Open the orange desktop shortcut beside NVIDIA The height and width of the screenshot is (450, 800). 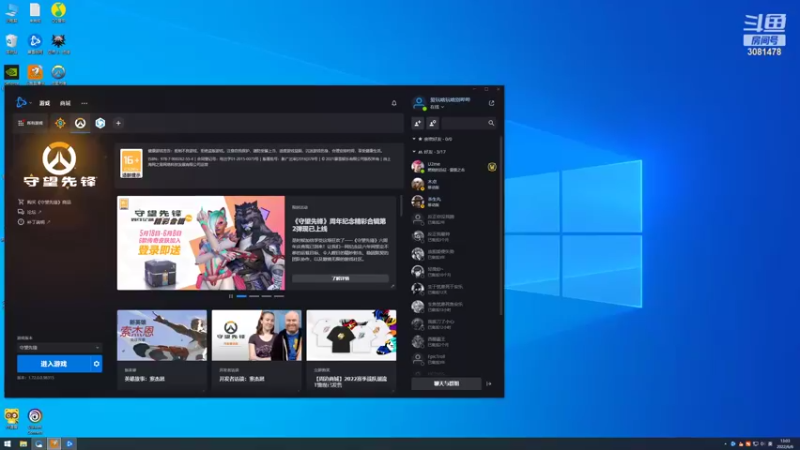(35, 75)
